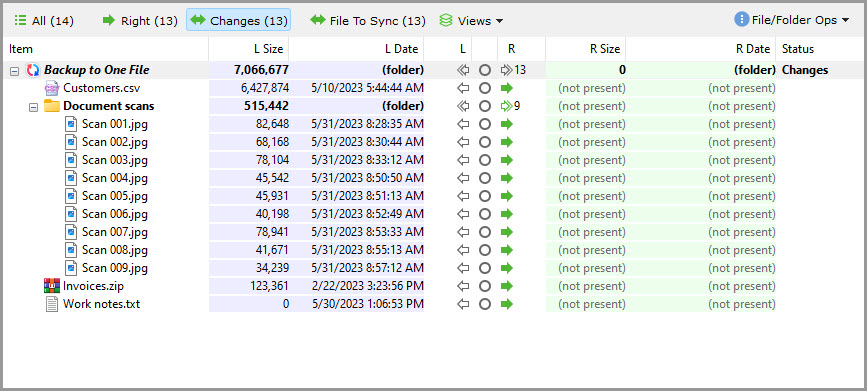Click the 5/30/2023 1:06:53 PM date
867x391 pixels.
368,304
